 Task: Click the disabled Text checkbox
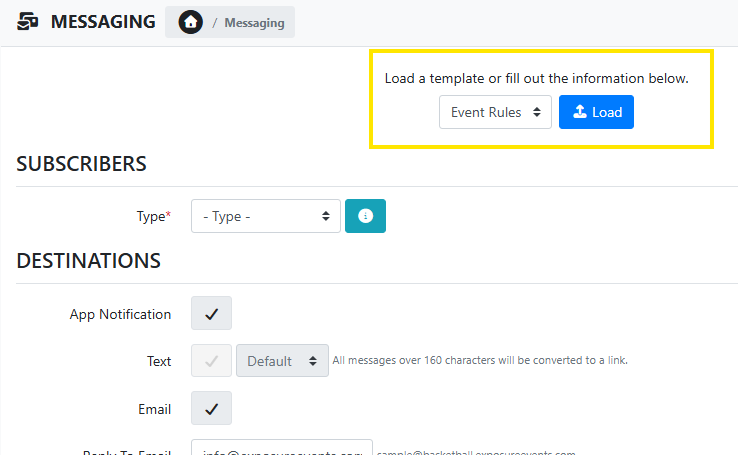click(211, 361)
